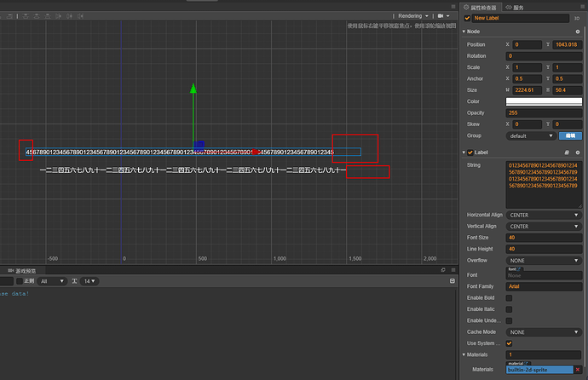Click the align right edges icon

click(80, 16)
